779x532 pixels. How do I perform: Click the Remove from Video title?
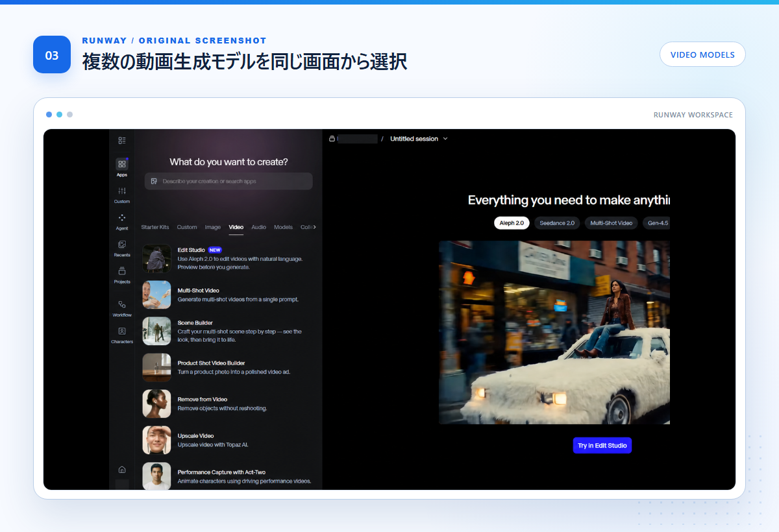pos(203,400)
